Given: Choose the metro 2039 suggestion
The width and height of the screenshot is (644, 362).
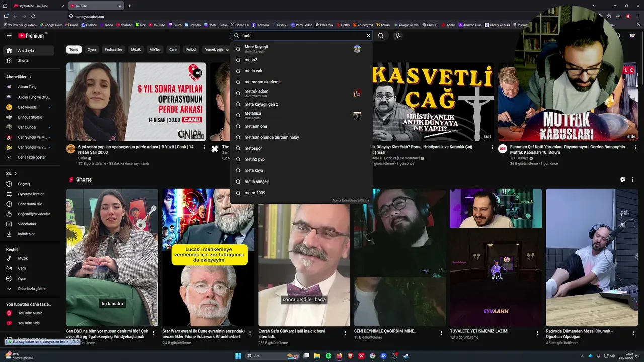Looking at the screenshot, I should point(301,193).
